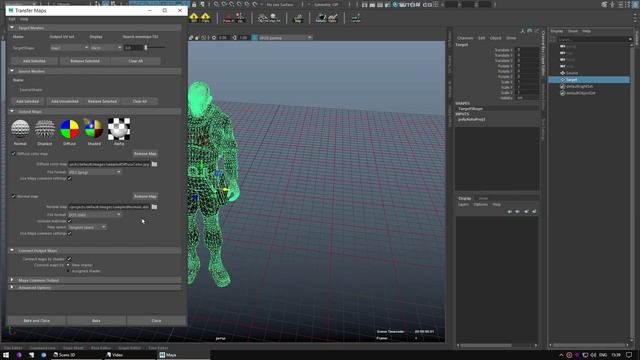640x360 pixels.
Task: Switch to Display tab in Layer Editor
Action: (x=464, y=198)
